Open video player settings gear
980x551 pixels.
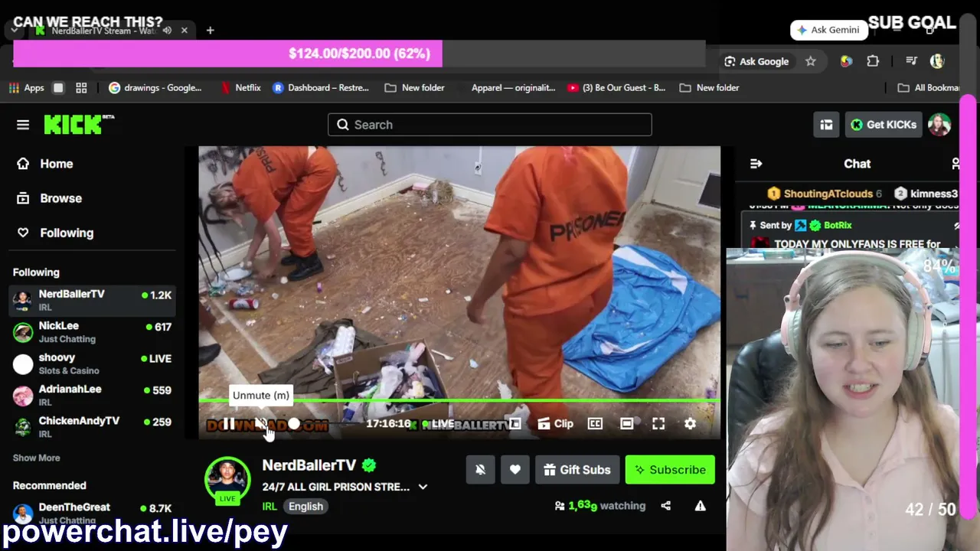(690, 424)
